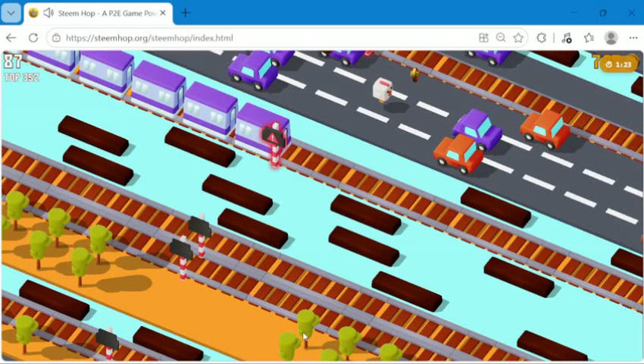This screenshot has width=644, height=364.
Task: Expand the Settings and more menu
Action: (x=633, y=38)
